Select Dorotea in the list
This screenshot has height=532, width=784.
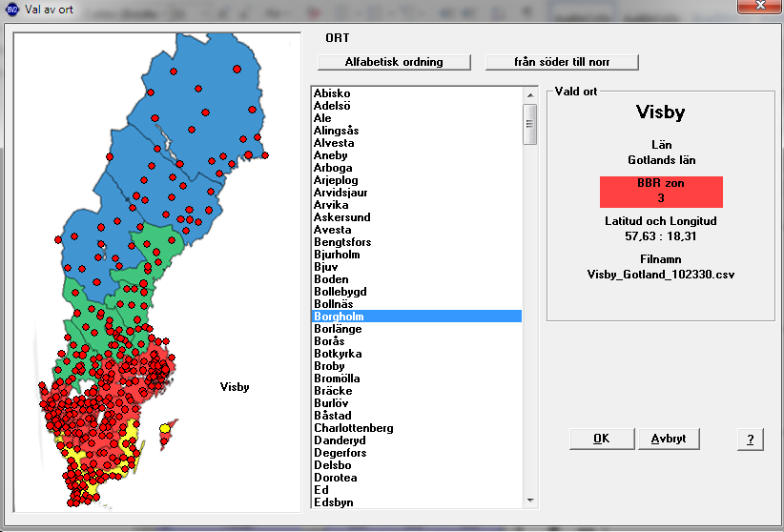(417, 478)
